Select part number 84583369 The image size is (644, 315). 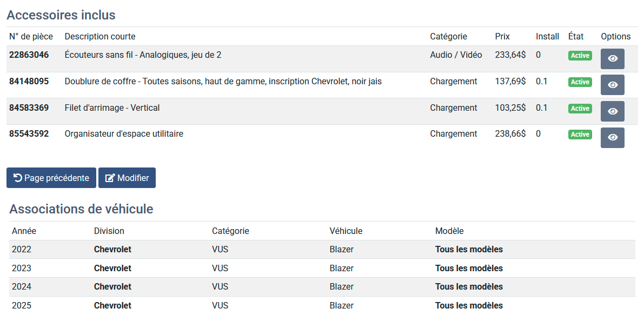29,108
